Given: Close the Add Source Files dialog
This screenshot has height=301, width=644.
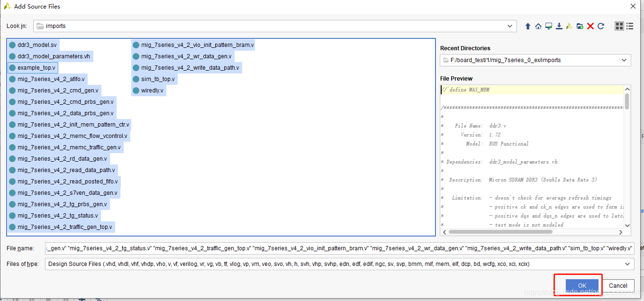Looking at the screenshot, I should (x=633, y=6).
